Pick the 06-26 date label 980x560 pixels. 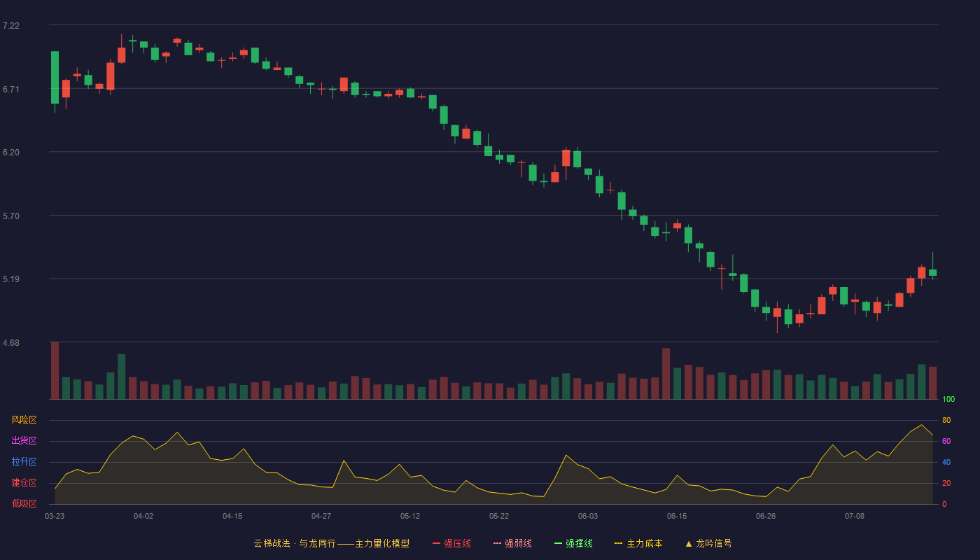(766, 516)
